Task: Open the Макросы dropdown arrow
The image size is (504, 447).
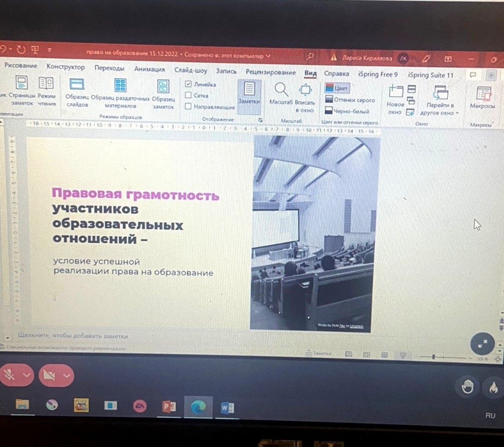Action: point(483,100)
